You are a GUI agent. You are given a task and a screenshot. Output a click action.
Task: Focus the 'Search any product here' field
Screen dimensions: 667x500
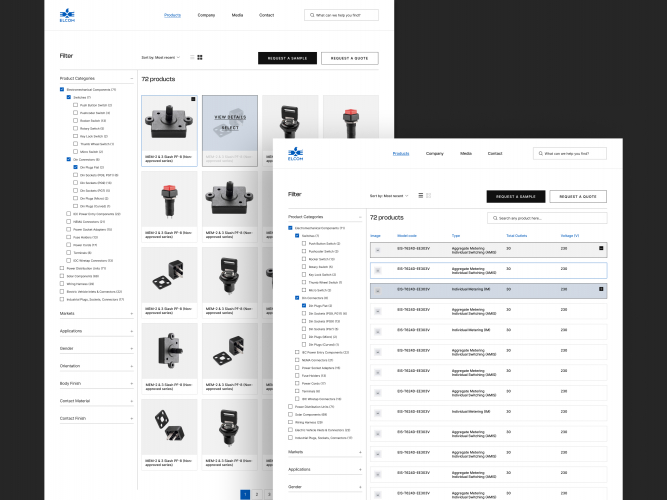tap(547, 218)
